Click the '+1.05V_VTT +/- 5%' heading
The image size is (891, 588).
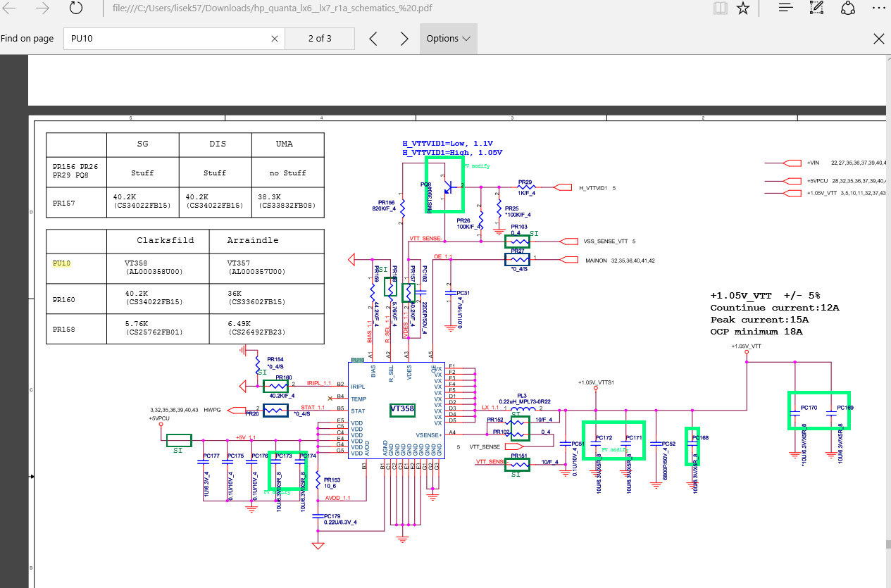765,296
